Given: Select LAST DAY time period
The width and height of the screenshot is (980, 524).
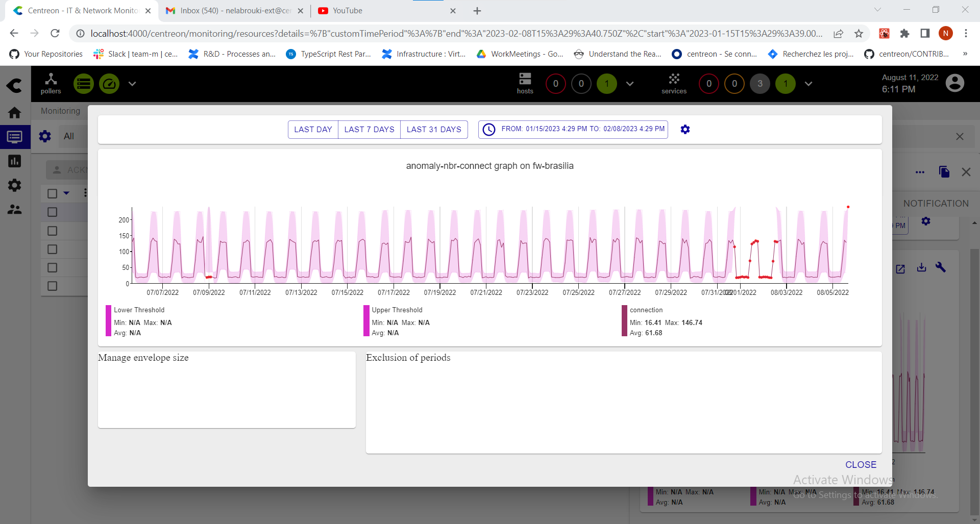Looking at the screenshot, I should pos(313,130).
